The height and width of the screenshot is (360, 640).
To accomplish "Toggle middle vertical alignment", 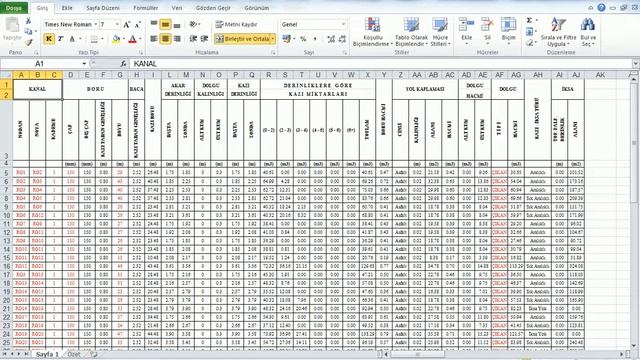I will [x=165, y=24].
